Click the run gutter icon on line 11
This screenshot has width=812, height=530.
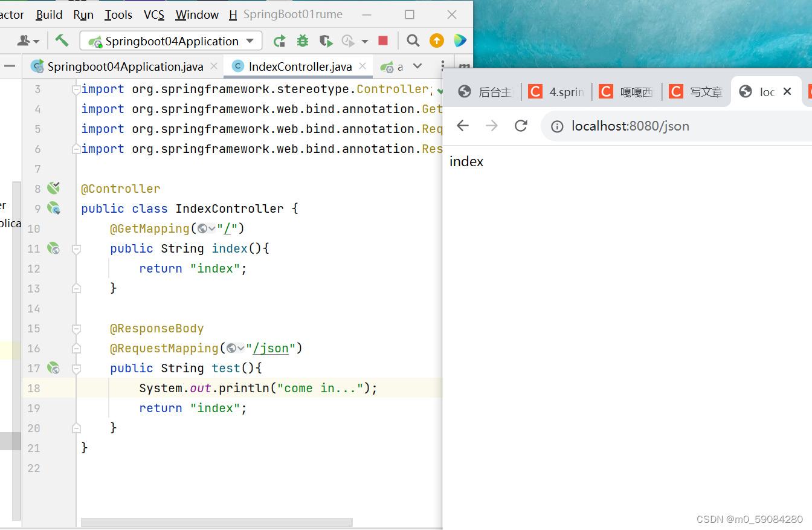tap(53, 248)
